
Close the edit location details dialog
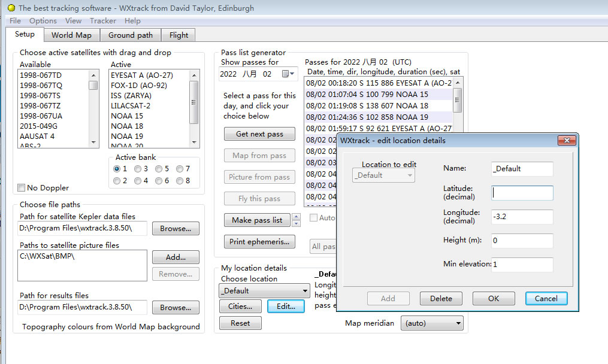tap(566, 141)
